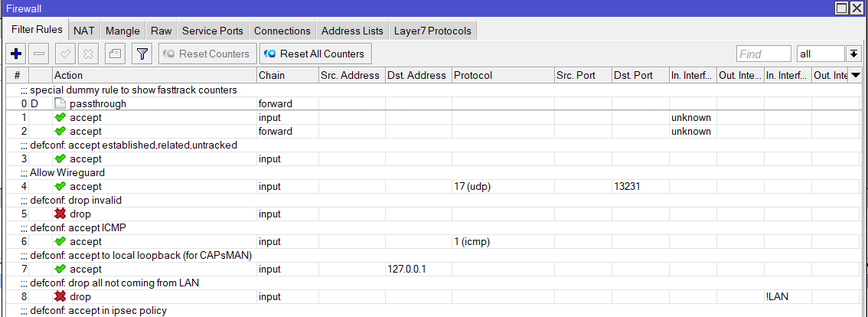The height and width of the screenshot is (317, 868).
Task: Click green accept icon on rule 4
Action: click(61, 187)
